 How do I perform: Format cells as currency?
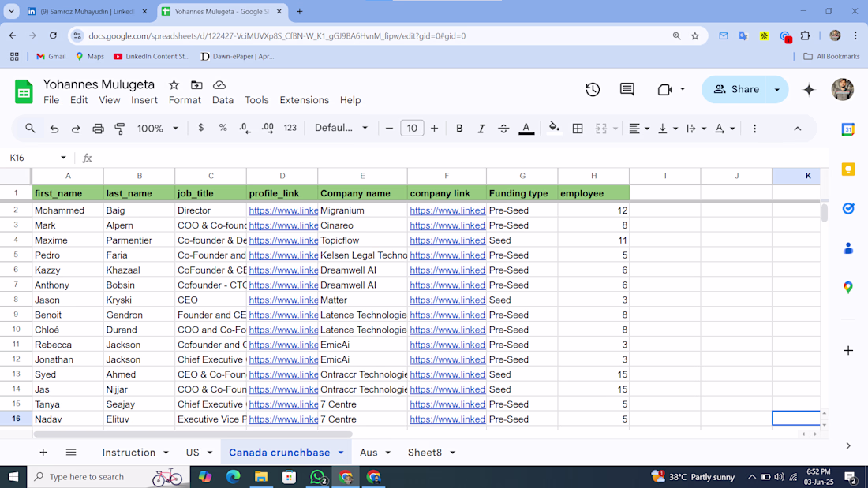[x=201, y=128]
